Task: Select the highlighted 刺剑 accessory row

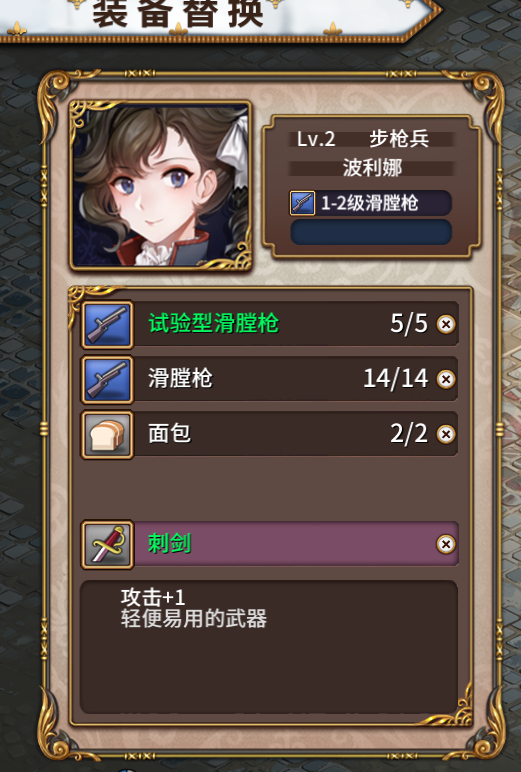Action: coord(270,544)
